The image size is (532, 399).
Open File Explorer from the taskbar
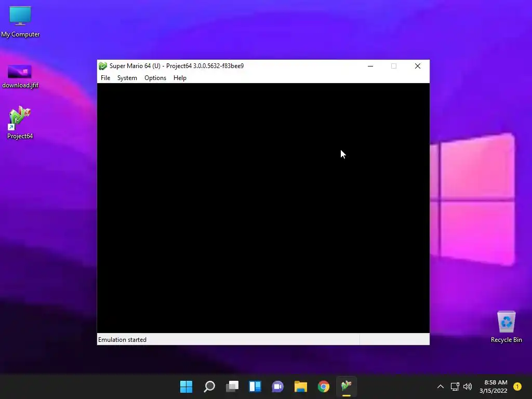point(301,387)
